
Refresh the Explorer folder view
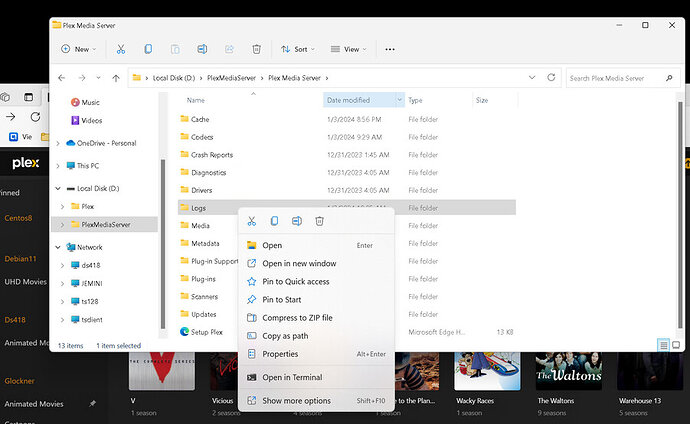(x=551, y=77)
